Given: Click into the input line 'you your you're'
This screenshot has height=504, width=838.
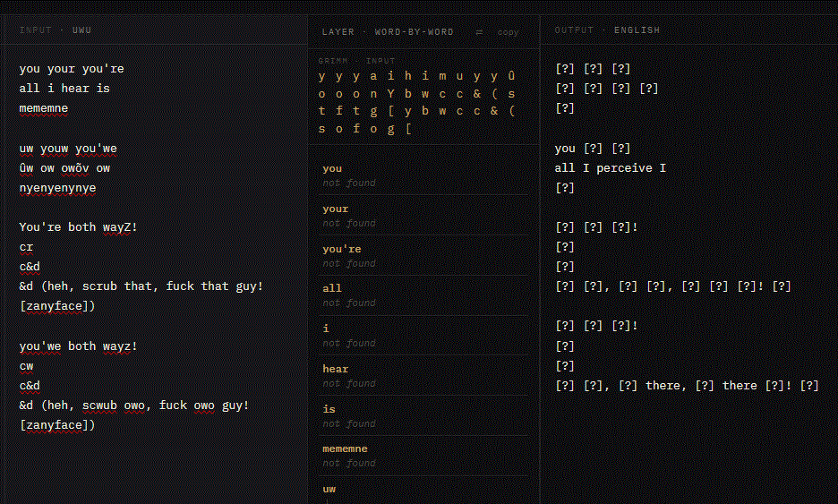Looking at the screenshot, I should 72,69.
